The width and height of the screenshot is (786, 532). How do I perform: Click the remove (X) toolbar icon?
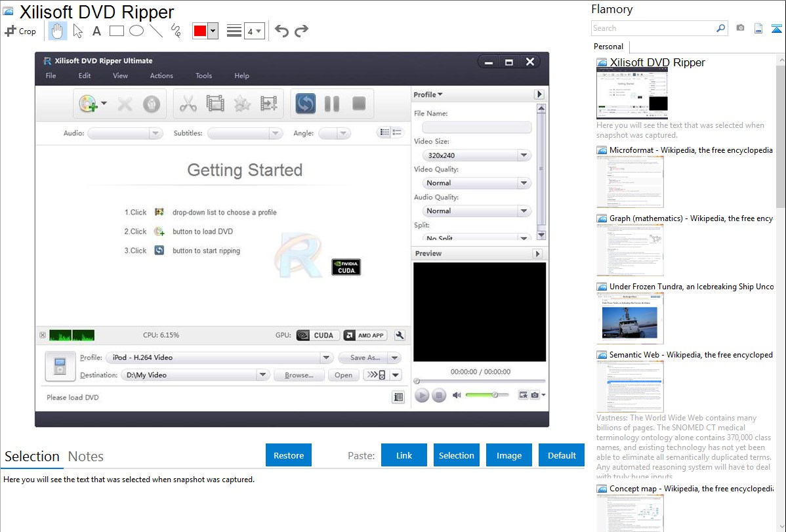(125, 104)
